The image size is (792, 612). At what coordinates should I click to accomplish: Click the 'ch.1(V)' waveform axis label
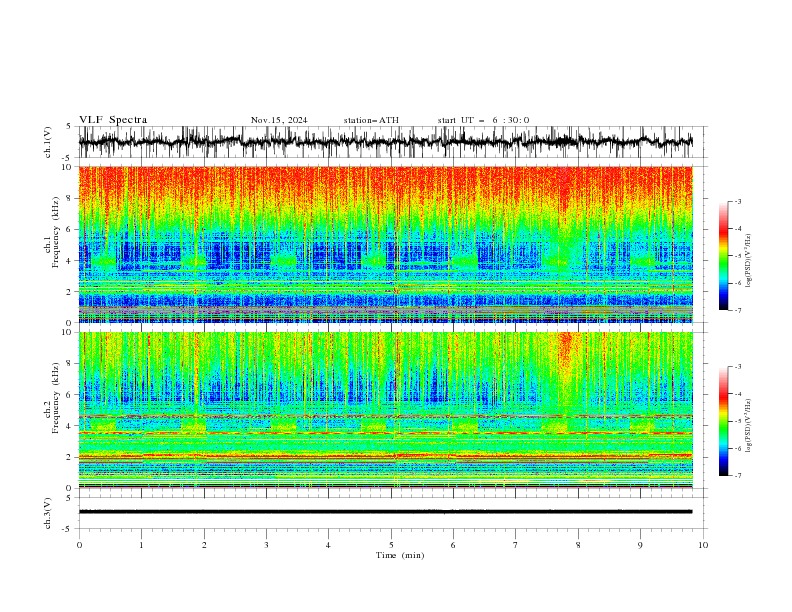click(x=48, y=142)
